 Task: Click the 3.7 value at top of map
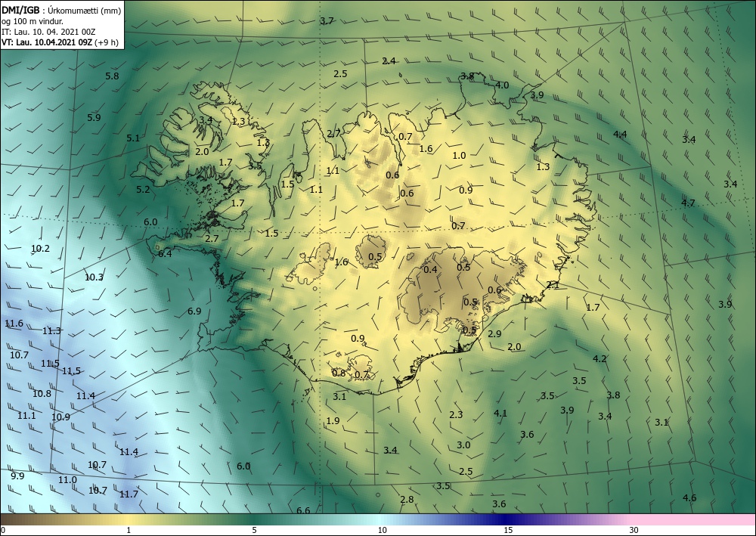coord(327,20)
